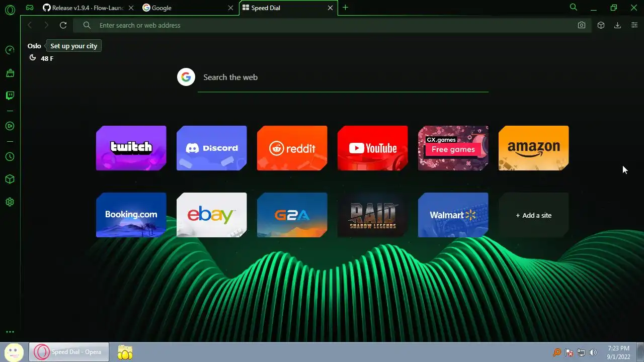The image size is (644, 362).
Task: Open the downloads panel
Action: pos(617,25)
